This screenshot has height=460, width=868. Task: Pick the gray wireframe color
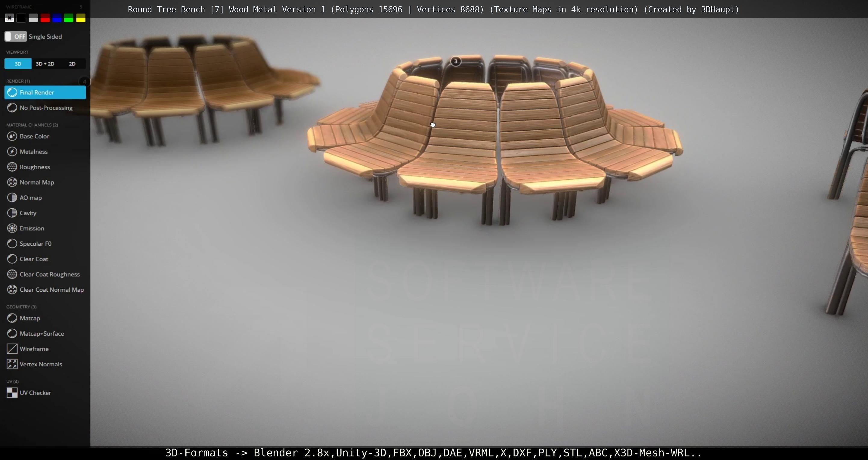click(33, 18)
